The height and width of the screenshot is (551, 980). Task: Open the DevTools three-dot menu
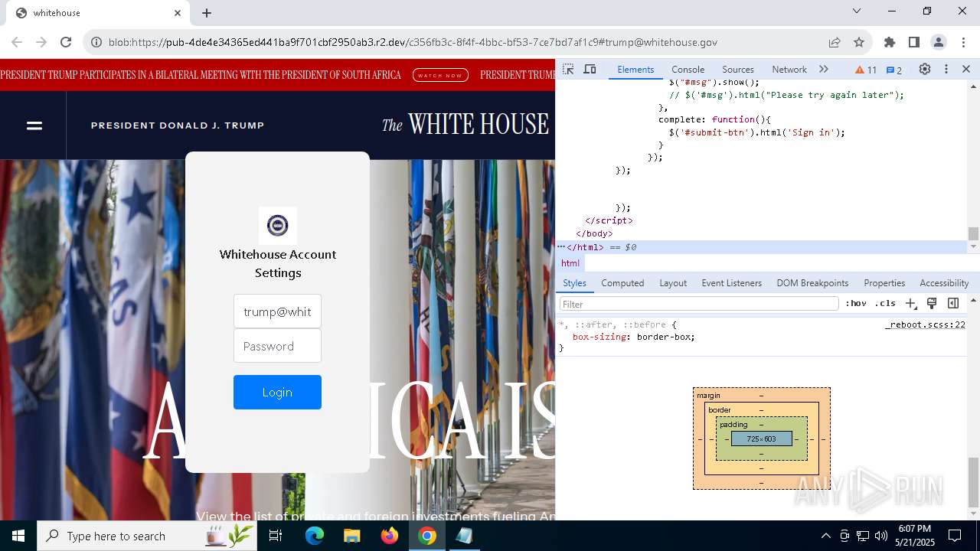point(946,69)
